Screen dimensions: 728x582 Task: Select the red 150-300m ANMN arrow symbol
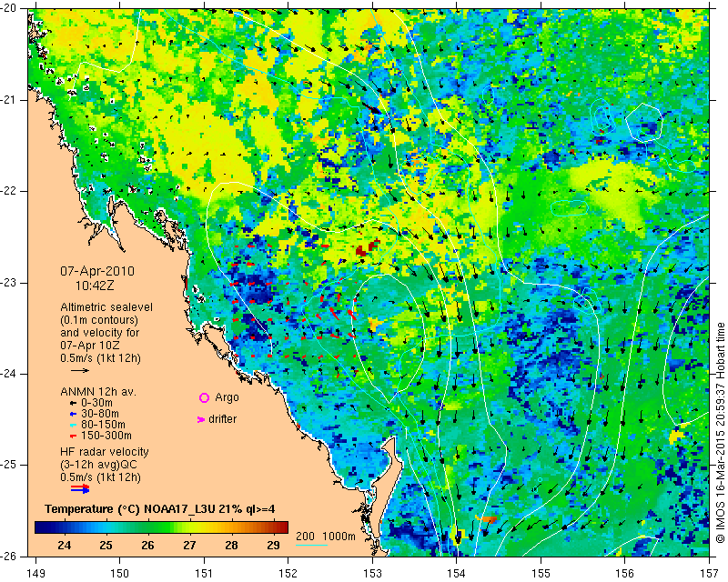point(73,436)
